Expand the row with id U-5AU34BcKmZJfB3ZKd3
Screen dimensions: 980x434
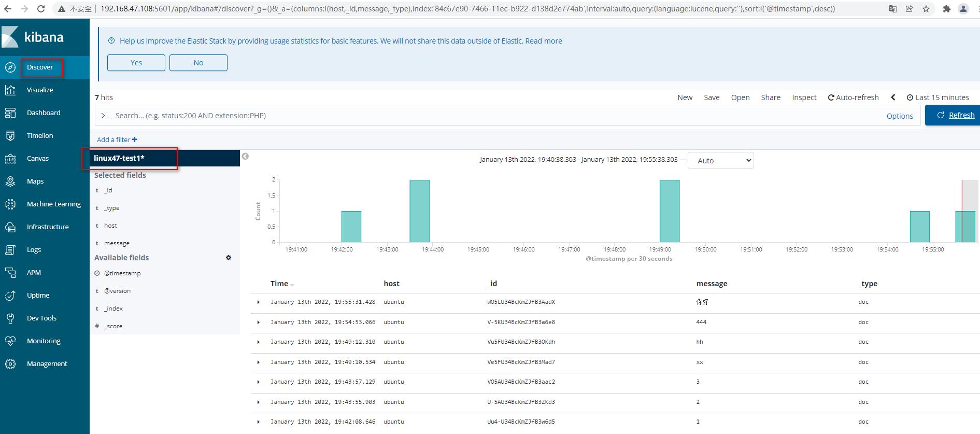coord(259,402)
